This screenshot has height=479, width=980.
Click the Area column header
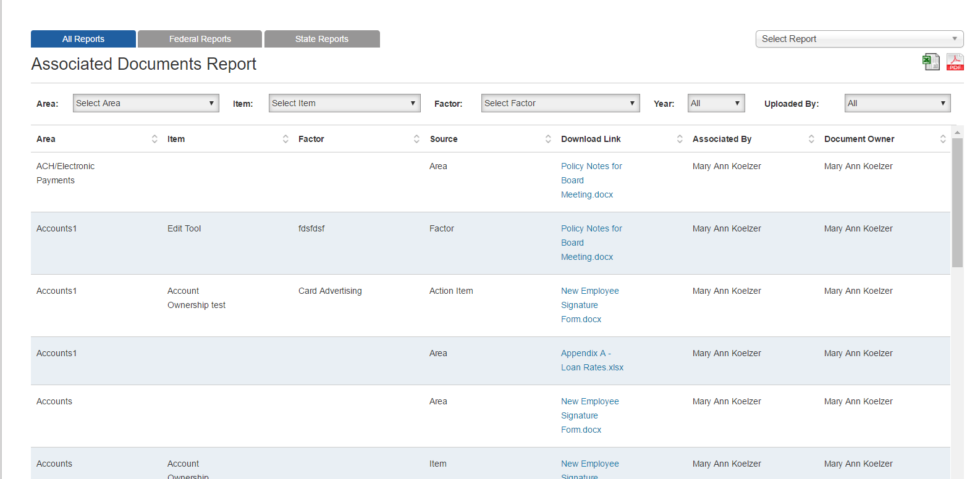(x=46, y=139)
